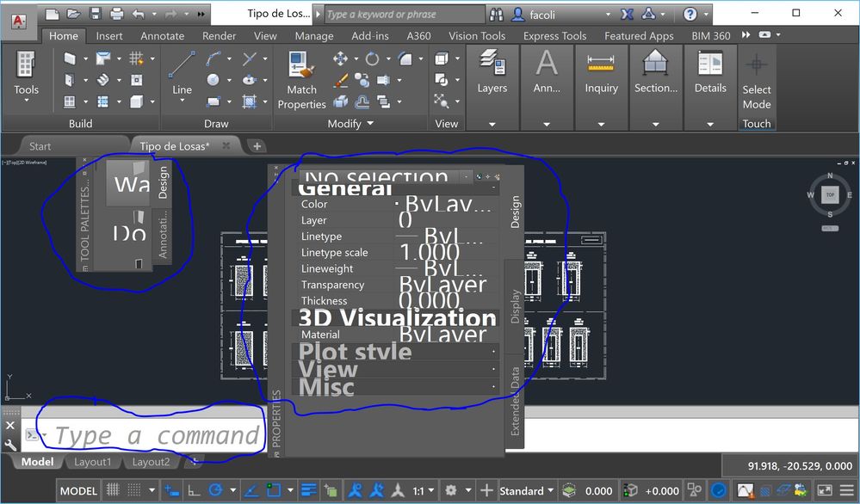Switch to the Insert ribbon tab
This screenshot has height=504, width=860.
[x=109, y=35]
